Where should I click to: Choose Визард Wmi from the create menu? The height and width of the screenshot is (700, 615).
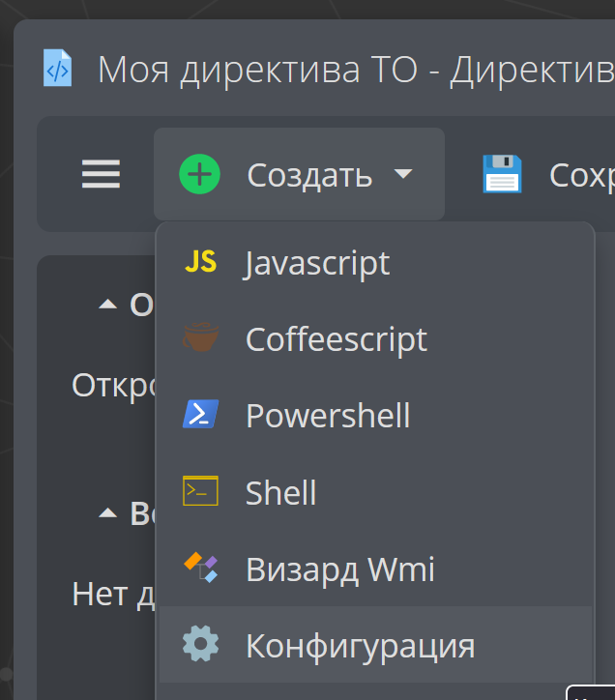point(375,569)
